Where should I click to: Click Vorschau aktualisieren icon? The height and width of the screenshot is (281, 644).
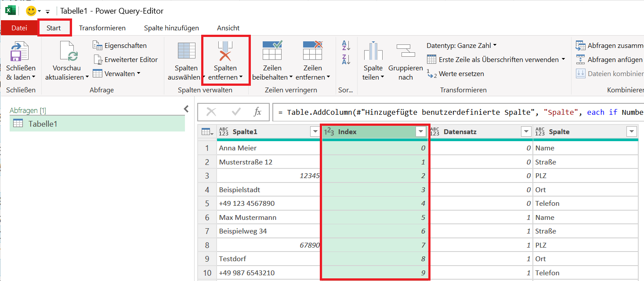coord(69,51)
